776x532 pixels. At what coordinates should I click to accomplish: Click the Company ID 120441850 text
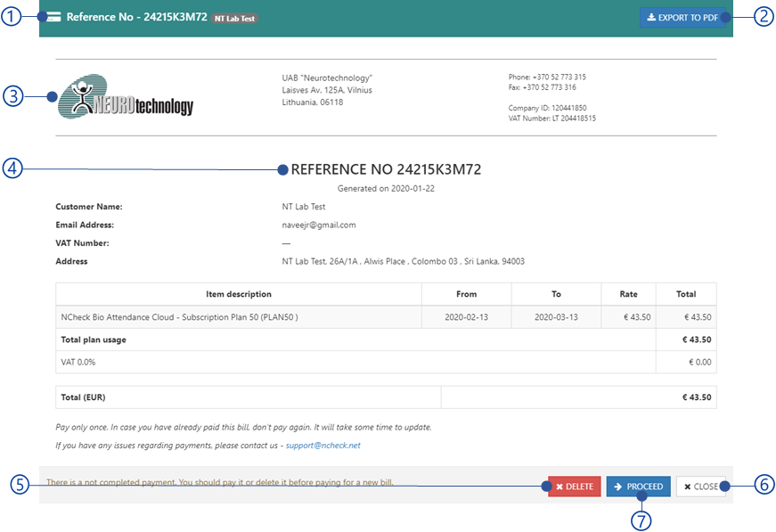tap(547, 108)
